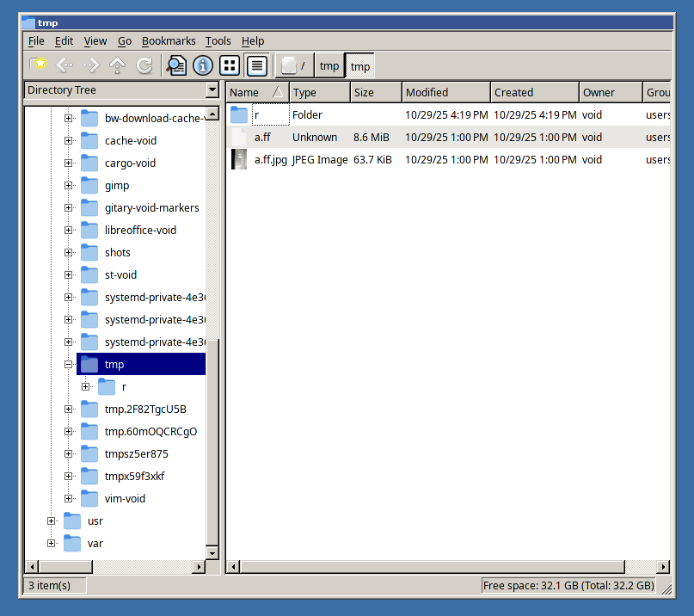Viewport: 694px width, 616px height.
Task: Select root path button in location bar
Action: 294,65
